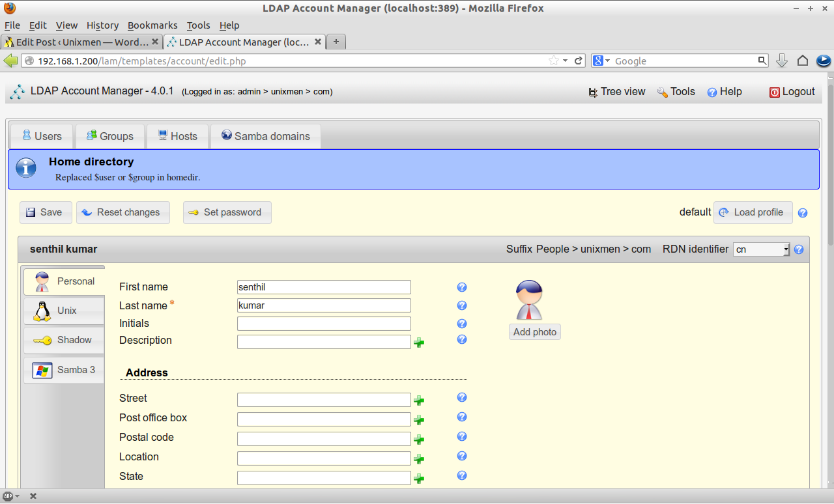
Task: Click Firefox back arrow button
Action: pyautogui.click(x=11, y=61)
